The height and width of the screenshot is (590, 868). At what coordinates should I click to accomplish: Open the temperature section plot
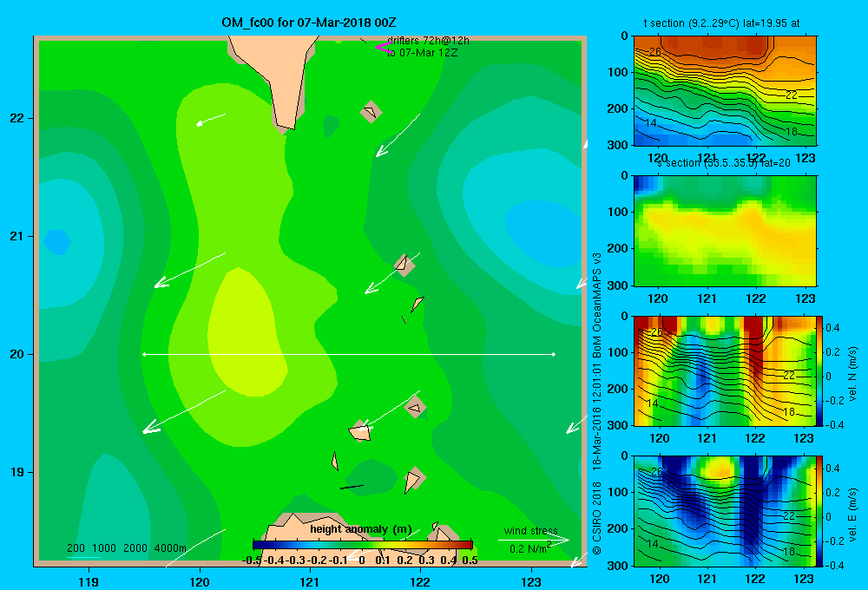pos(725,91)
